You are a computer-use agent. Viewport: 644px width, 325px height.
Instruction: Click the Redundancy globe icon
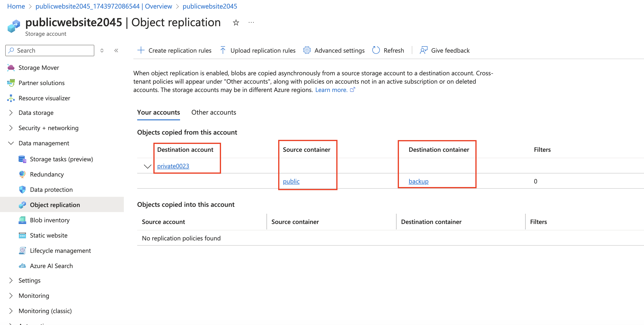[22, 174]
